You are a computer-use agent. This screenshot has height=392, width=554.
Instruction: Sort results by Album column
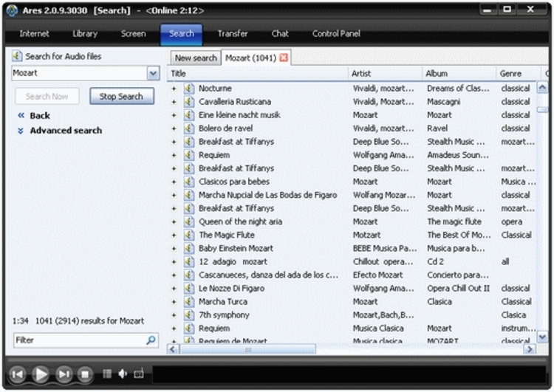click(x=459, y=74)
